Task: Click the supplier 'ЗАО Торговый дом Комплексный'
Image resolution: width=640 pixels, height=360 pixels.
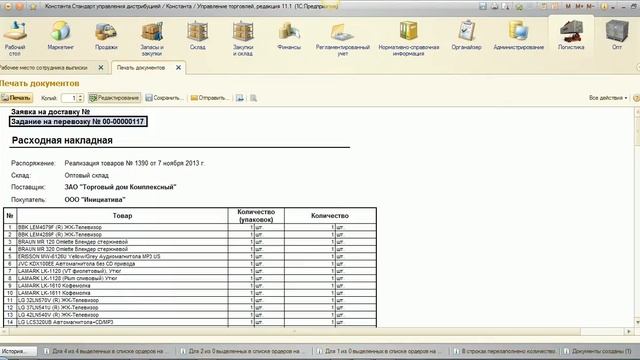Action: pyautogui.click(x=120, y=187)
